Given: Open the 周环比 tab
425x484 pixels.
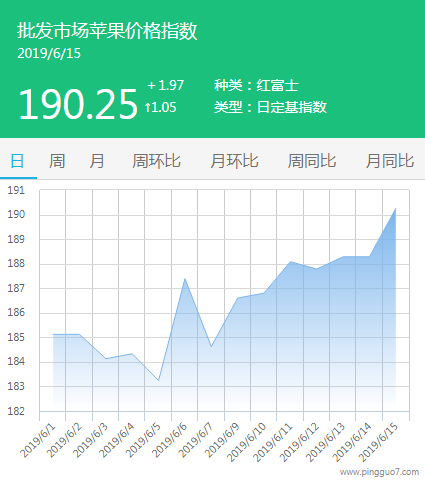Looking at the screenshot, I should (x=156, y=161).
